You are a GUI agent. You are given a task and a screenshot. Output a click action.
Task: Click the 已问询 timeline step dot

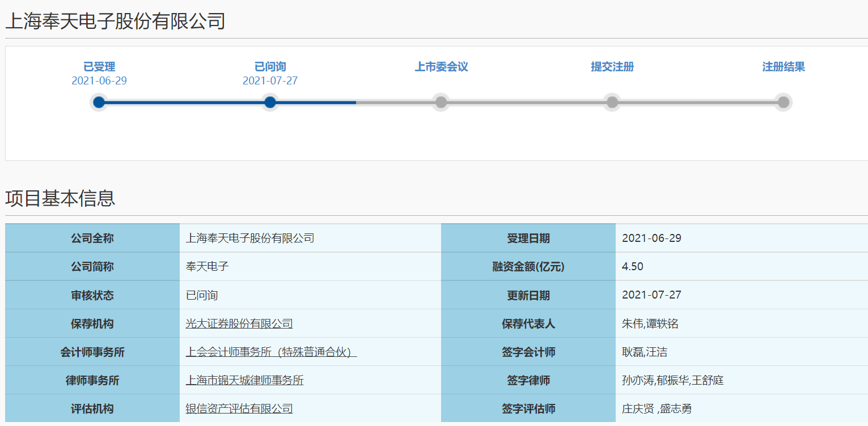270,103
